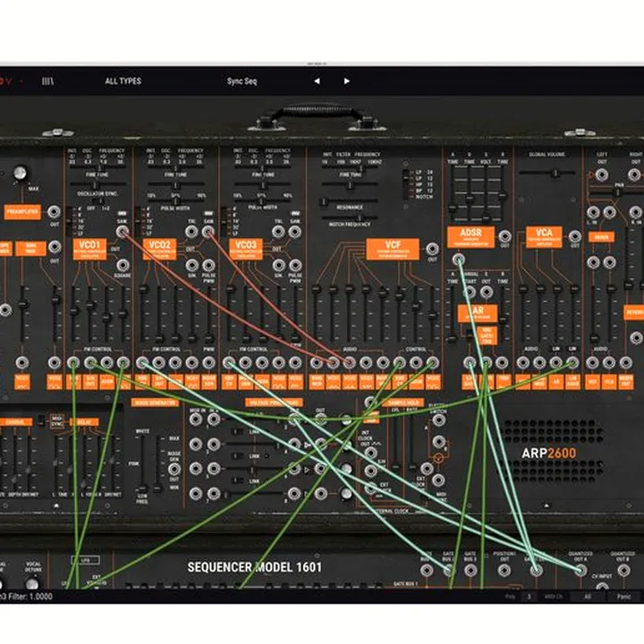Click the Noise Gen OUT jack
The width and height of the screenshot is (644, 644).
coord(174,469)
